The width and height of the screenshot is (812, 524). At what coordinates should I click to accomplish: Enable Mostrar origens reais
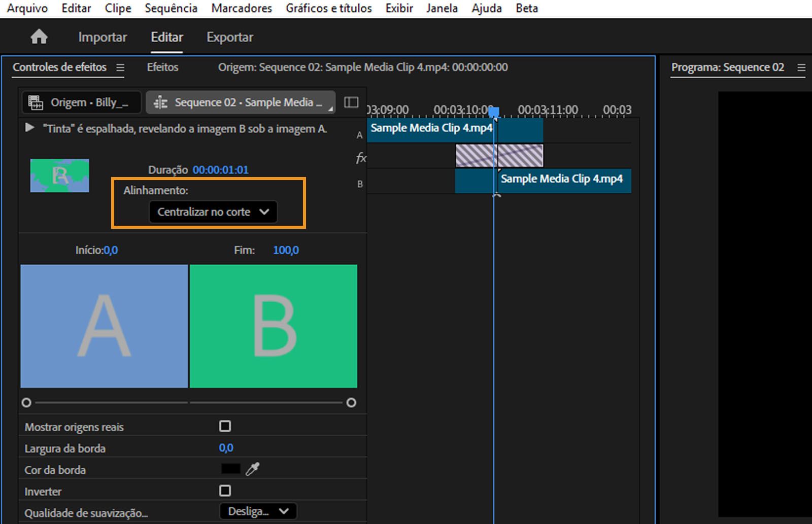click(x=225, y=426)
